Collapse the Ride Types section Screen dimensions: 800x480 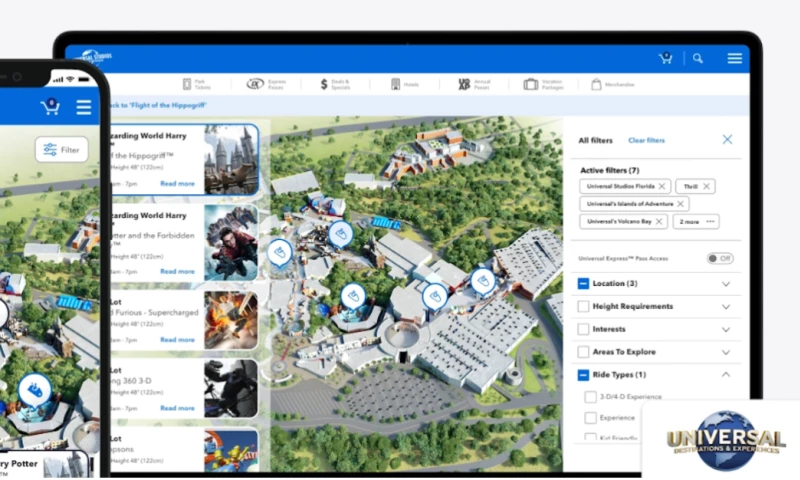coord(726,374)
